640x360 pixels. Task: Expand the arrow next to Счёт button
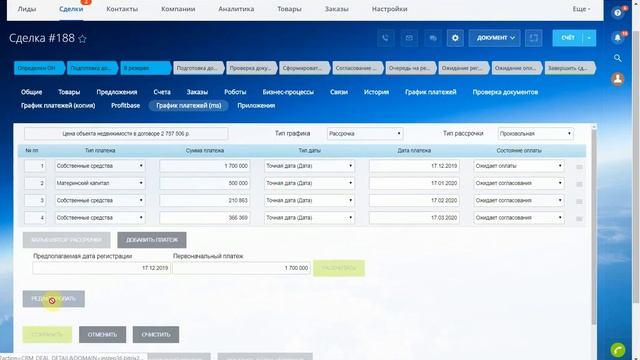589,38
